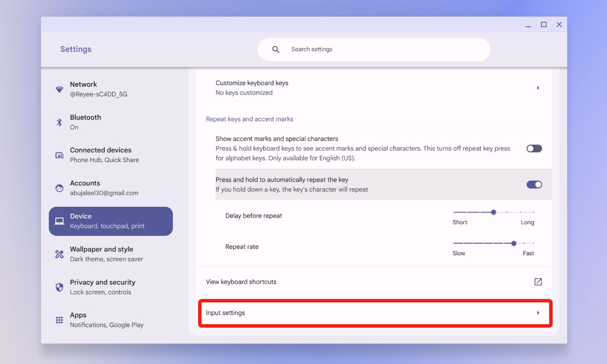Select Device in the settings sidebar
The image size is (607, 364).
point(110,221)
